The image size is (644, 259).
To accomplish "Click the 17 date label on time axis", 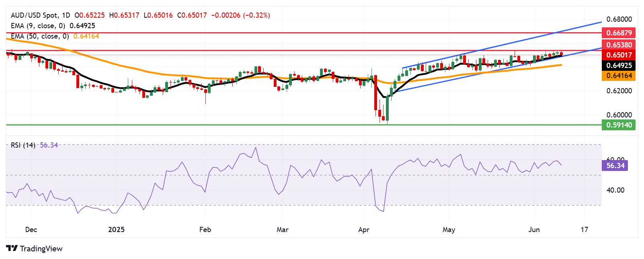I will pyautogui.click(x=584, y=230).
